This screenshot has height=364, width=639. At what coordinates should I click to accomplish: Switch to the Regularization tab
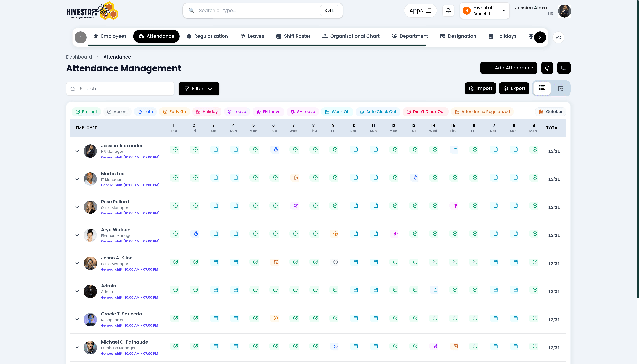pyautogui.click(x=207, y=36)
